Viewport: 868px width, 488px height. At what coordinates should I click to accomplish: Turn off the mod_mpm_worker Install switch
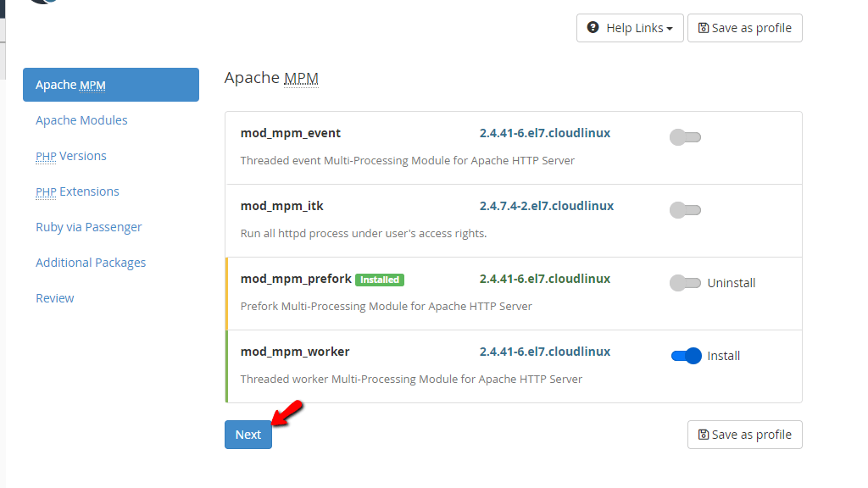[x=687, y=356]
